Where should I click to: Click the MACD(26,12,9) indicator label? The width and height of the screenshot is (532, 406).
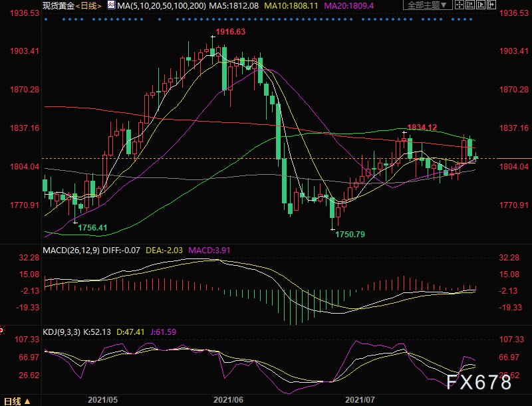(x=71, y=251)
